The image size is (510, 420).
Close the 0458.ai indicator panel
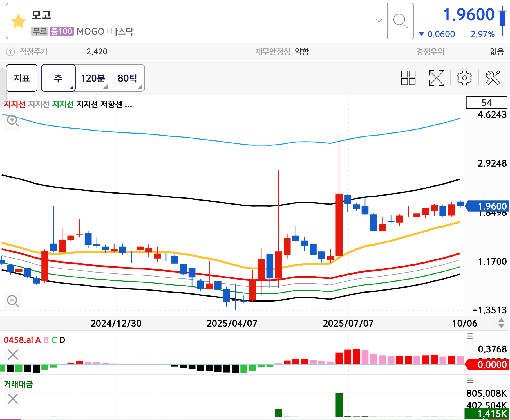pyautogui.click(x=13, y=354)
